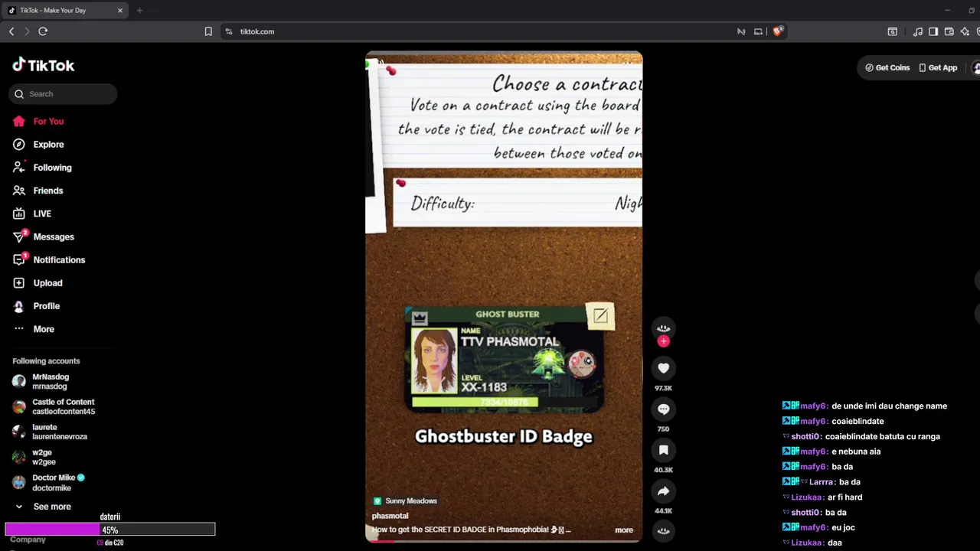
Task: Select the TikTok - Make Your Day tab
Action: coord(65,11)
